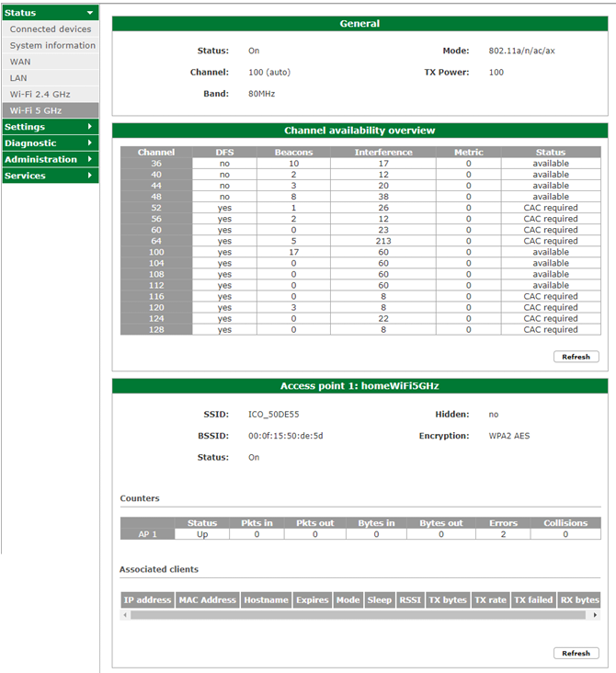Image resolution: width=616 pixels, height=673 pixels.
Task: Click the DFS column header
Action: [224, 152]
